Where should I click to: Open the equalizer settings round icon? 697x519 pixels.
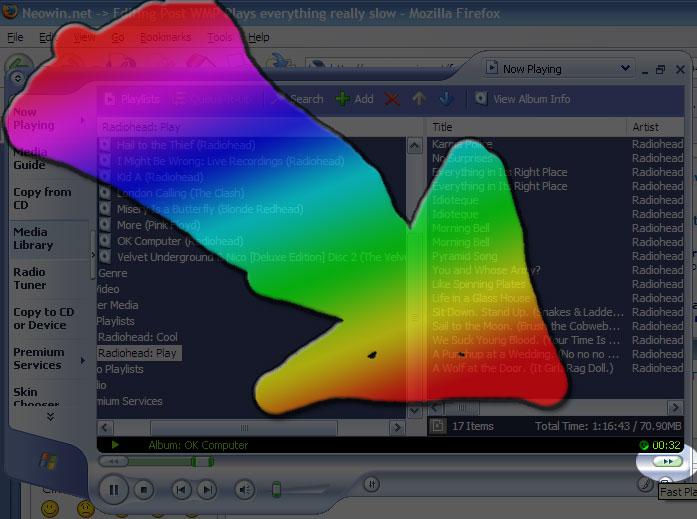372,484
